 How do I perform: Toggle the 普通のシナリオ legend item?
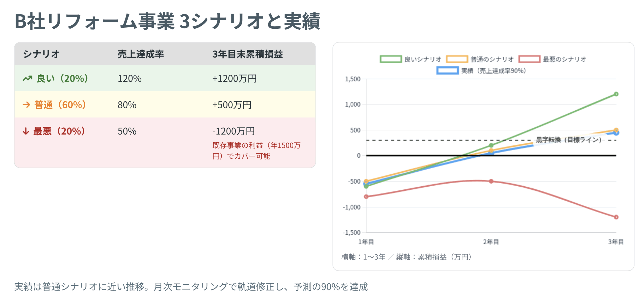coord(479,59)
